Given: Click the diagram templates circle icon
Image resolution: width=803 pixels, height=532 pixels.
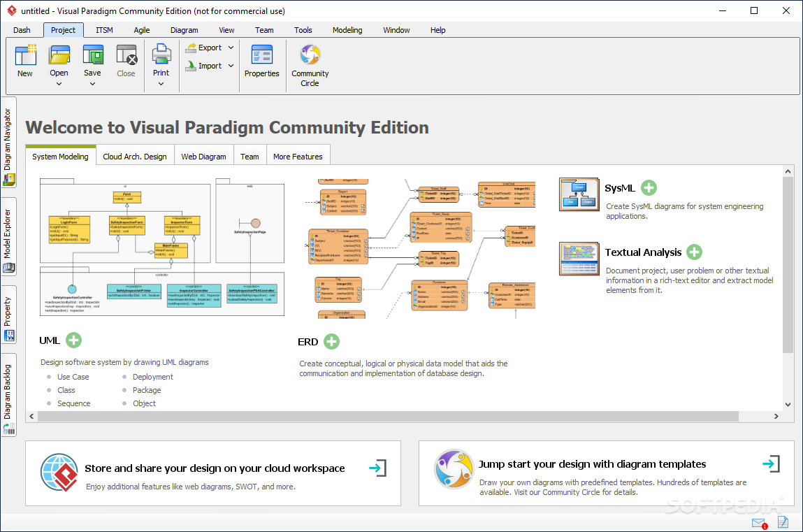Looking at the screenshot, I should click(x=454, y=468).
